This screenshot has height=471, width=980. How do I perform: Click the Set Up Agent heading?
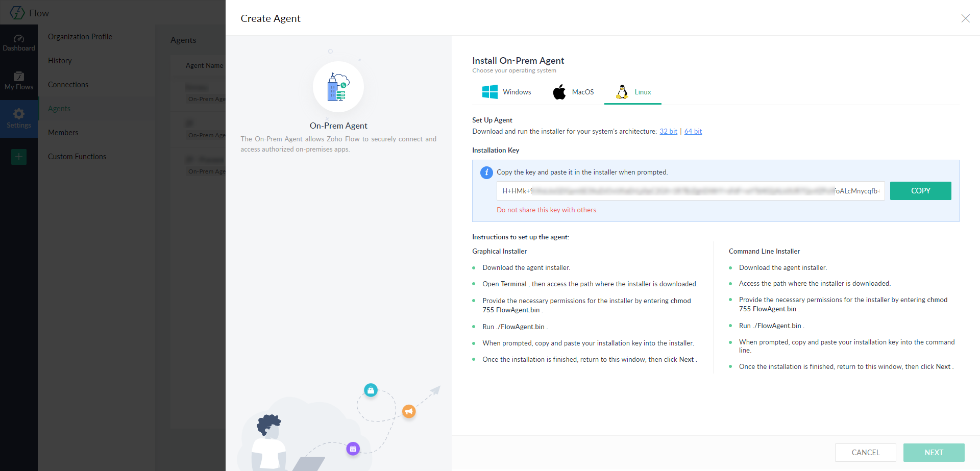coord(492,120)
